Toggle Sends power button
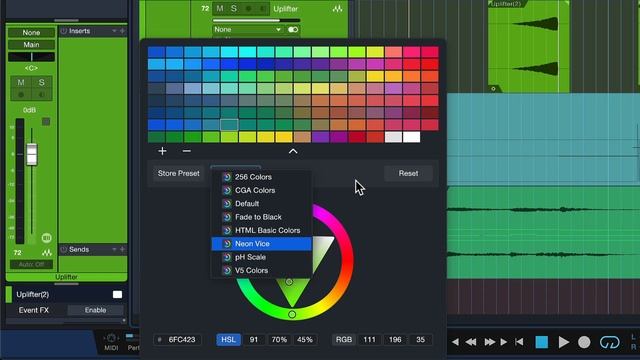 click(x=64, y=249)
